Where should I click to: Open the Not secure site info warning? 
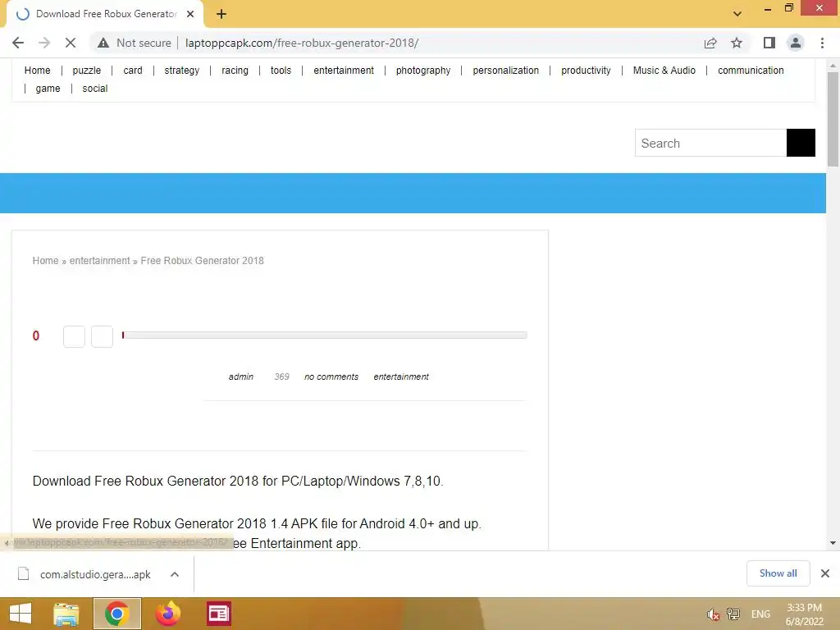(134, 43)
